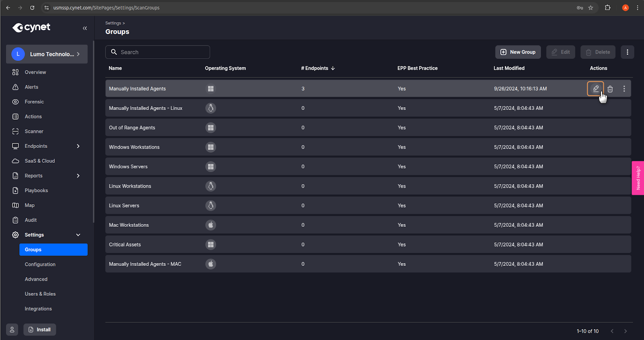Open the Lumo Technolo... tenant selector
This screenshot has height=340, width=644.
coord(47,54)
